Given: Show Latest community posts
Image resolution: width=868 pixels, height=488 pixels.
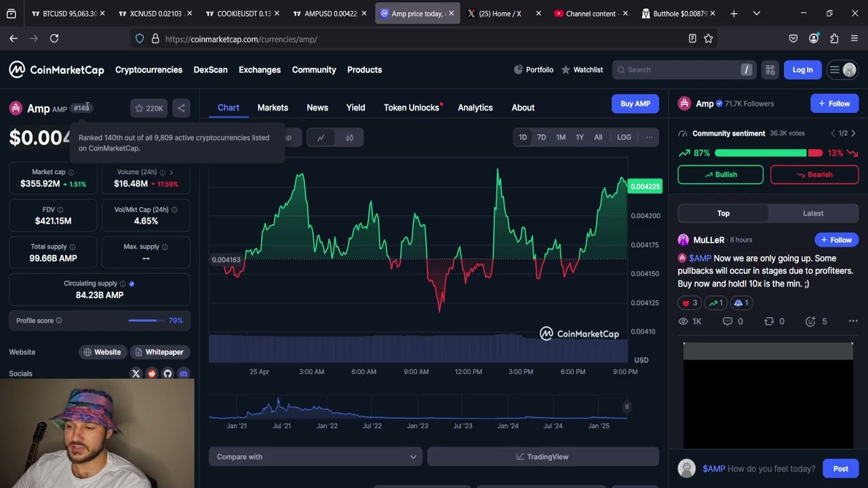Looking at the screenshot, I should (x=813, y=213).
